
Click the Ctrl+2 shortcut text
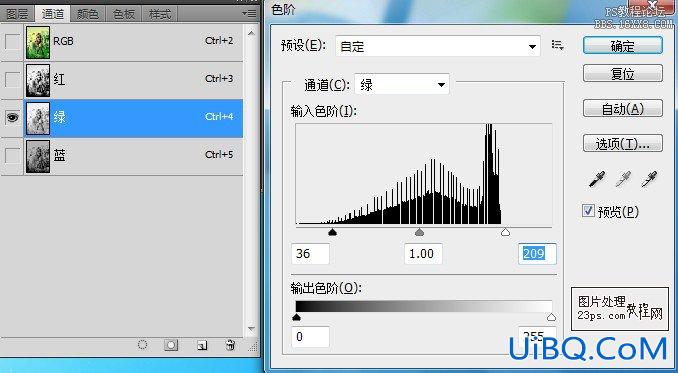click(x=219, y=41)
